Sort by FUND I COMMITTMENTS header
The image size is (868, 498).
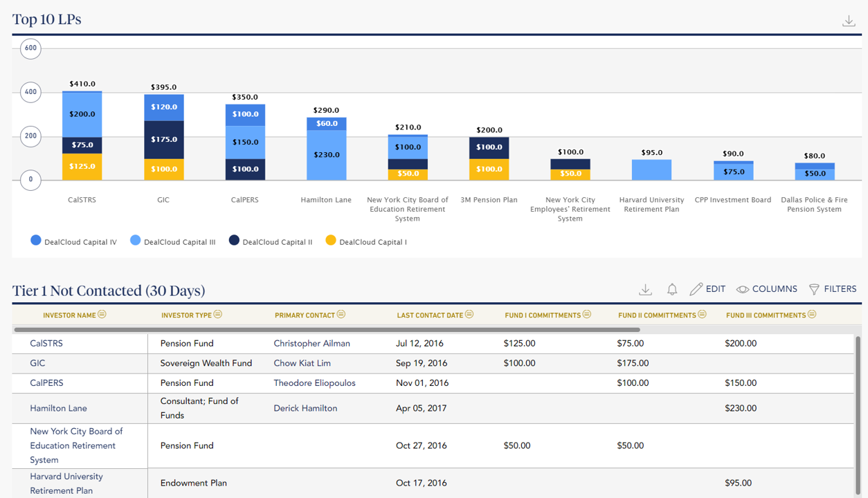point(543,315)
